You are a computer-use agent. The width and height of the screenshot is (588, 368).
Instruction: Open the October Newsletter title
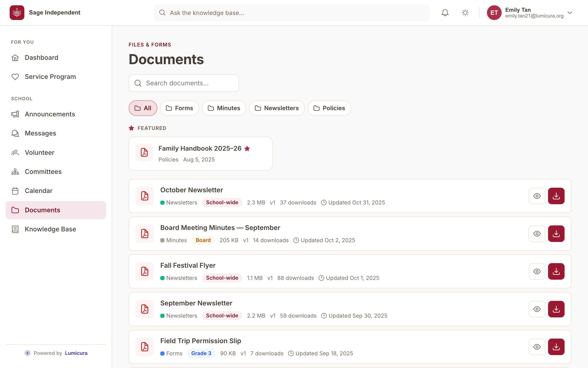(192, 190)
